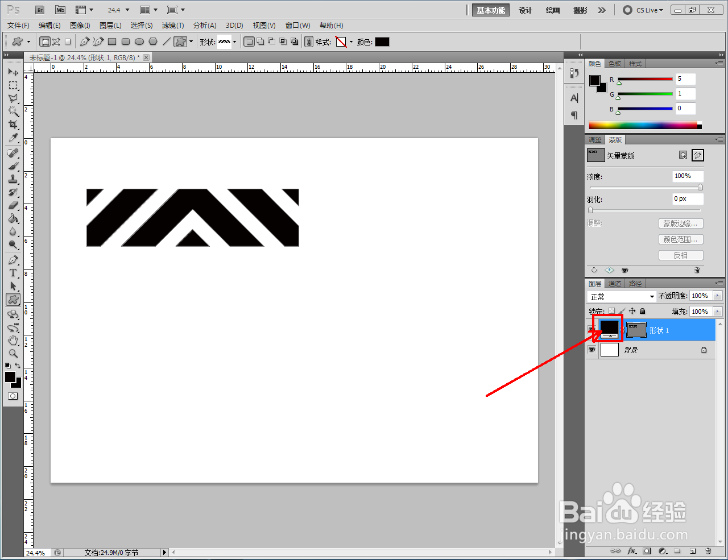Toggle visibility of 背景 layer
The height and width of the screenshot is (560, 728).
591,350
